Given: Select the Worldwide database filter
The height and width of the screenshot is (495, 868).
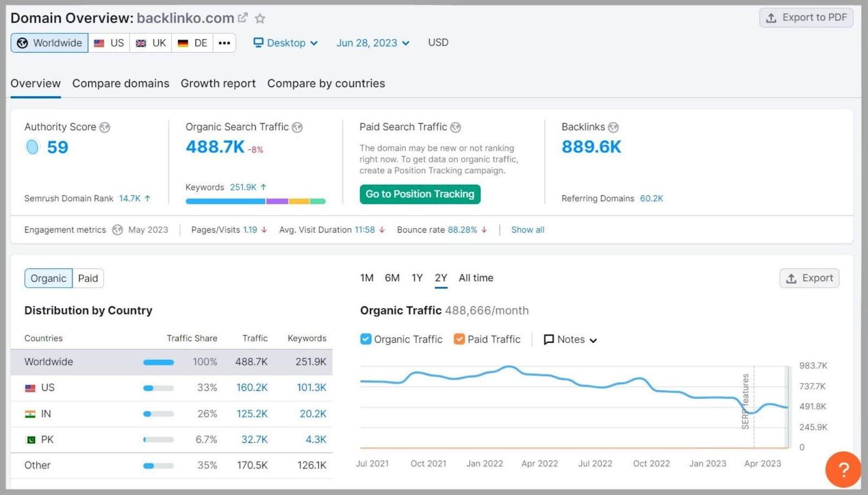Looking at the screenshot, I should (x=49, y=43).
